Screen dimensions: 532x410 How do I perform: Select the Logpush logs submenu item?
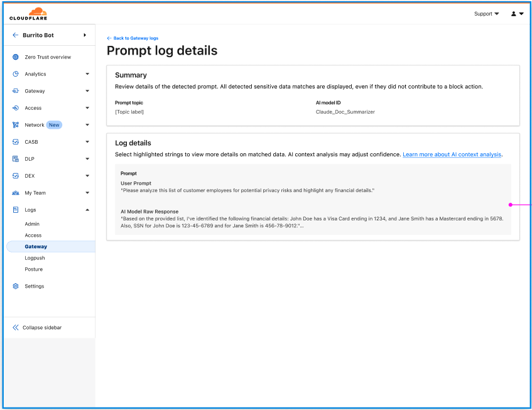(35, 258)
